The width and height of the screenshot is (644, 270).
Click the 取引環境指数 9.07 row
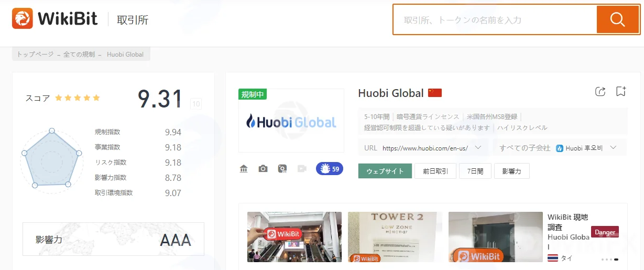138,193
